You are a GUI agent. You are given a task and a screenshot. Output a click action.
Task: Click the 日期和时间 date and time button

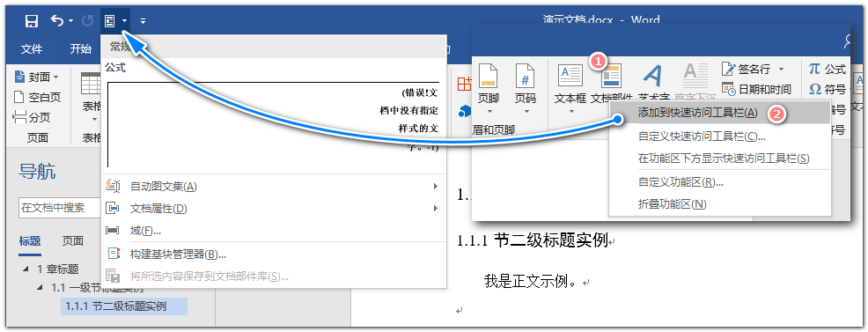coord(757,89)
